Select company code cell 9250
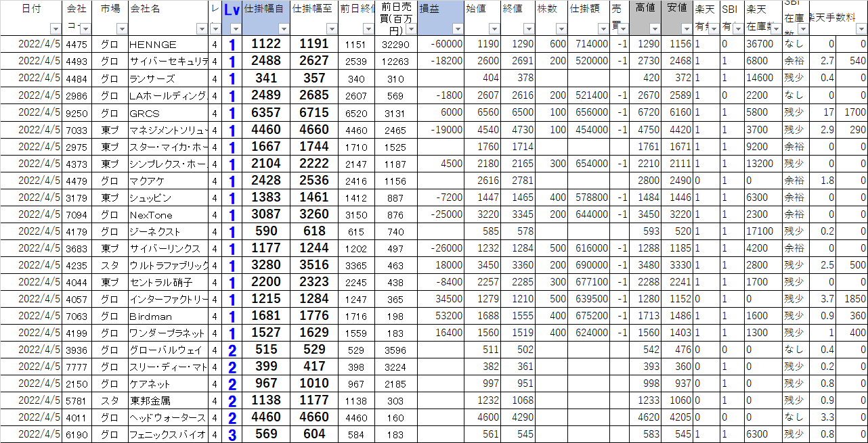The width and height of the screenshot is (868, 443). [77, 112]
